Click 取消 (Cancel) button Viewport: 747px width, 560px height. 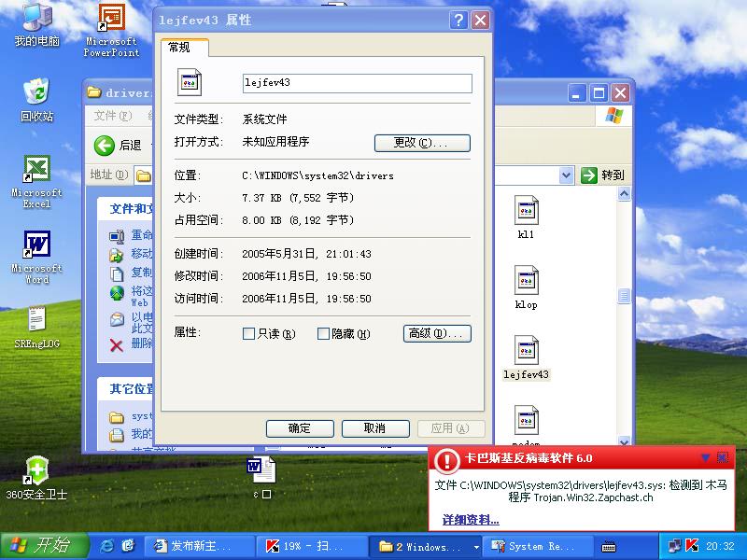pyautogui.click(x=375, y=428)
